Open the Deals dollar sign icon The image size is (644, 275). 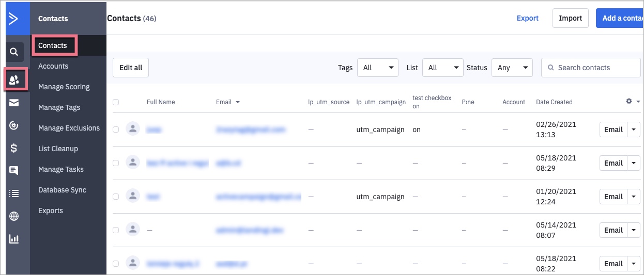point(14,148)
